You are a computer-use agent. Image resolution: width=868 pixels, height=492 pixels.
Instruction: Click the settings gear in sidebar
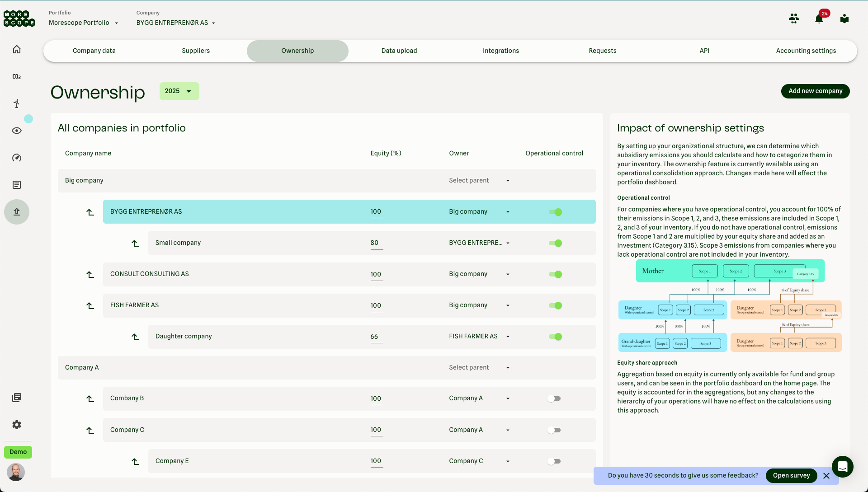pos(17,425)
